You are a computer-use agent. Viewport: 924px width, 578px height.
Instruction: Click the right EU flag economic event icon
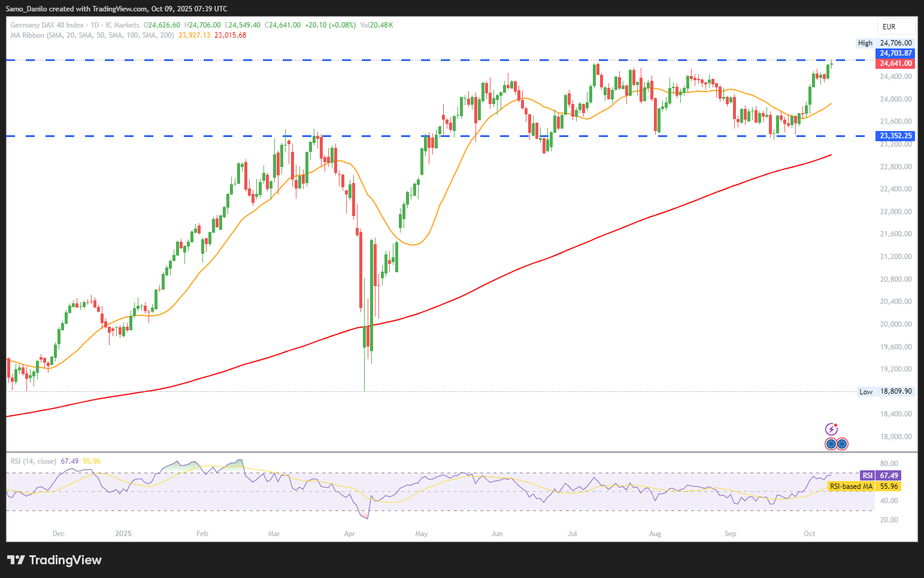pos(842,444)
